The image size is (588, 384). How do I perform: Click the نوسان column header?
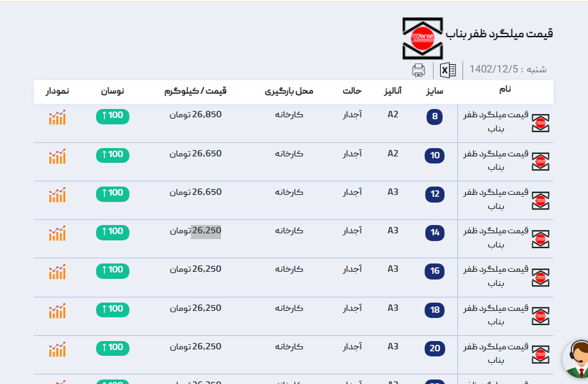(112, 91)
